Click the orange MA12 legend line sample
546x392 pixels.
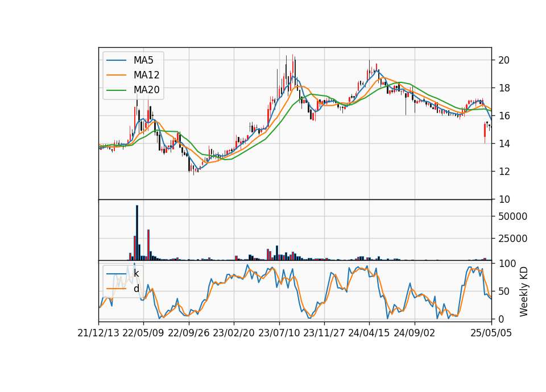pos(116,75)
